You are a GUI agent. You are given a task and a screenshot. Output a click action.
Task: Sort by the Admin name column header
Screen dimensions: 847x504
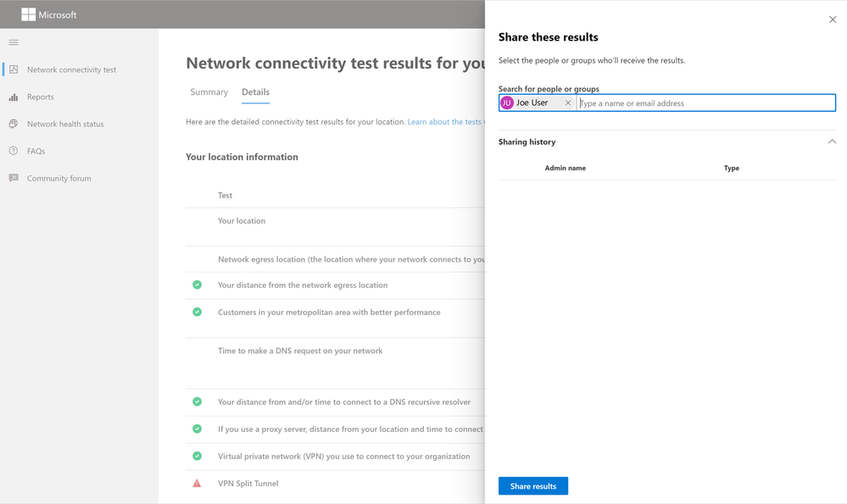click(x=565, y=169)
